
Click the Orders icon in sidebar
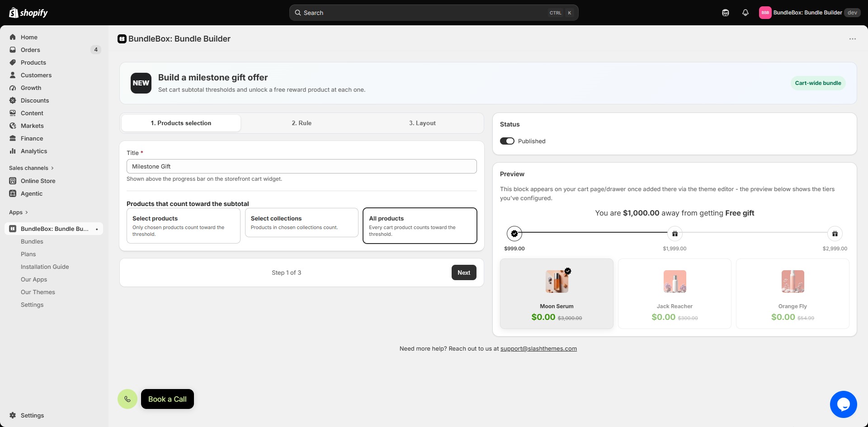point(13,50)
